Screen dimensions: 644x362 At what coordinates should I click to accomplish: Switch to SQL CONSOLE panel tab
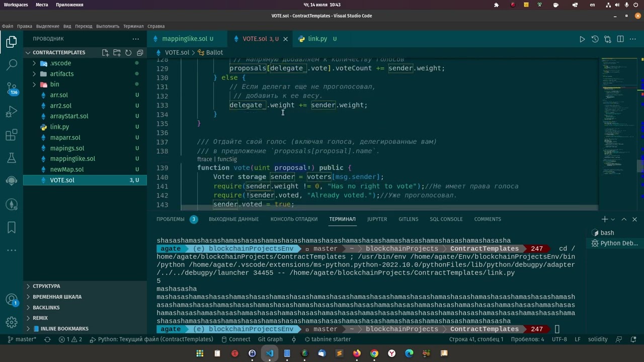click(446, 219)
